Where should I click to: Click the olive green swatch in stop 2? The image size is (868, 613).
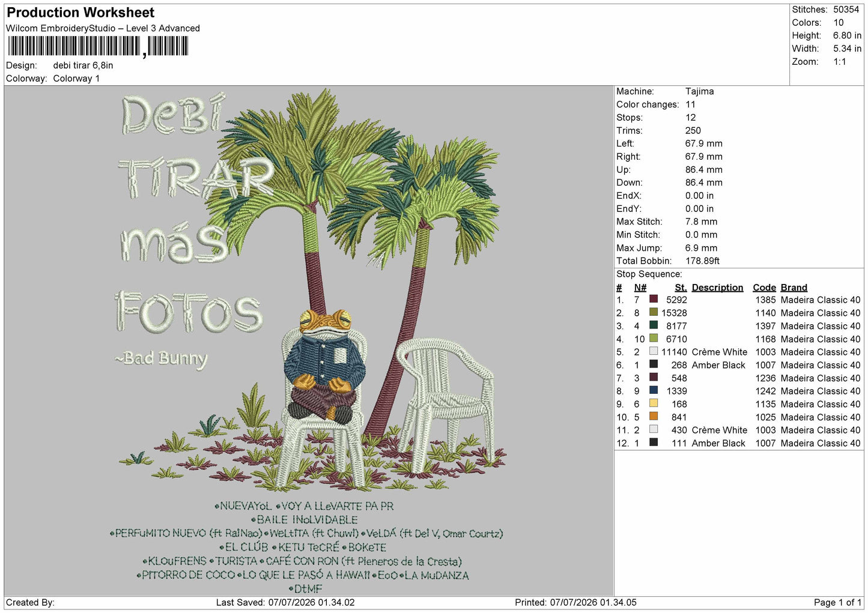(x=654, y=312)
